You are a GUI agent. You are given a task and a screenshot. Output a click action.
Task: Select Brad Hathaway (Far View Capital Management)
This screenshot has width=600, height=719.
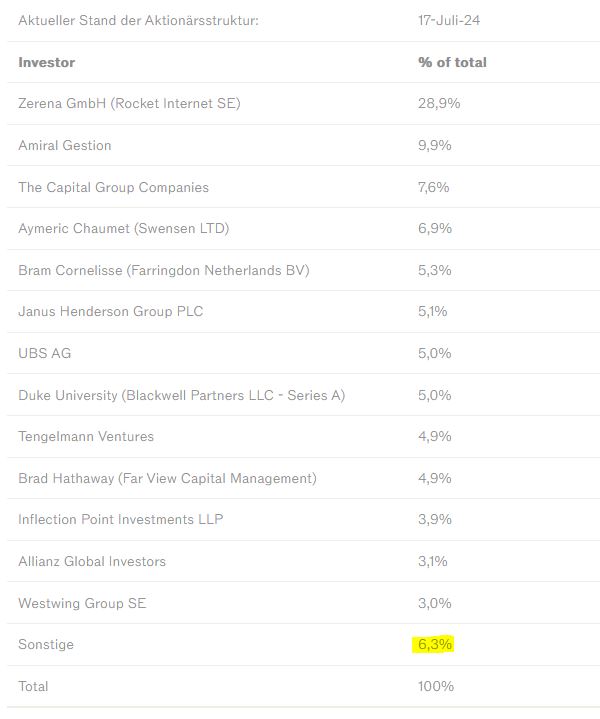(x=167, y=478)
